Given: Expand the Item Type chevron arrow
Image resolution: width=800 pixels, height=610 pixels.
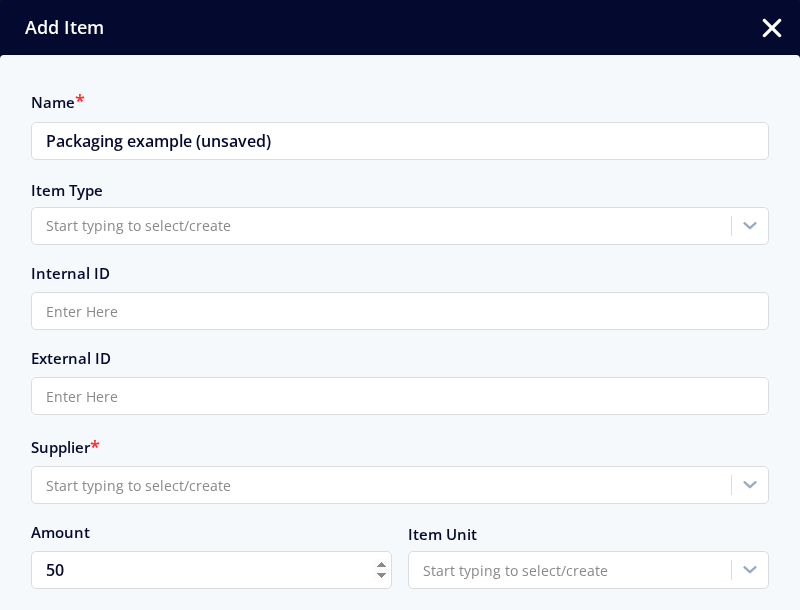Looking at the screenshot, I should (749, 226).
